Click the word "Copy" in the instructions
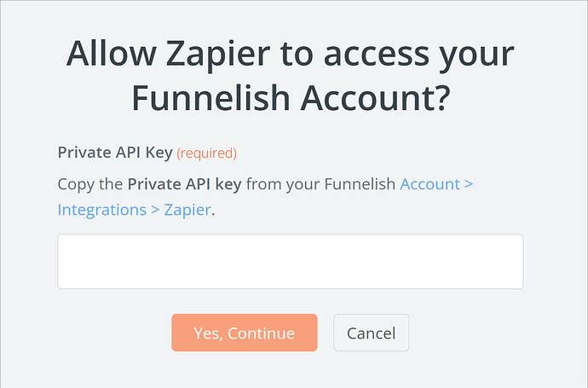 (x=76, y=183)
